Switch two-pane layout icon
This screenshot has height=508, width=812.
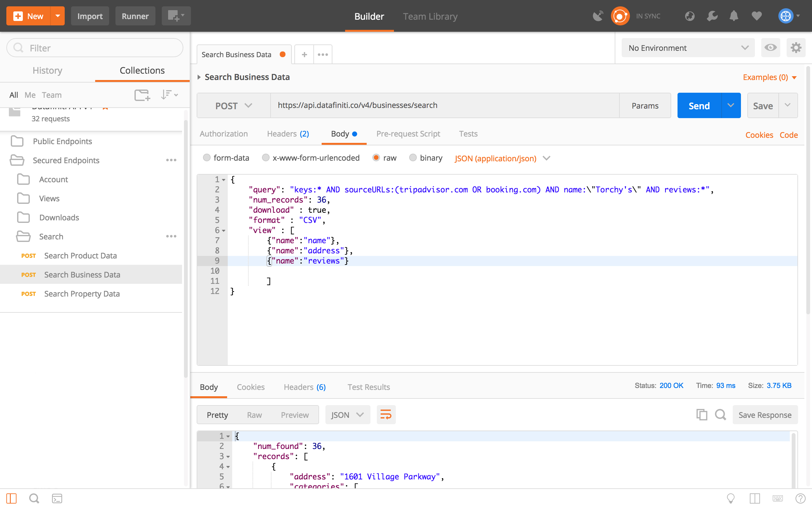pyautogui.click(x=755, y=498)
